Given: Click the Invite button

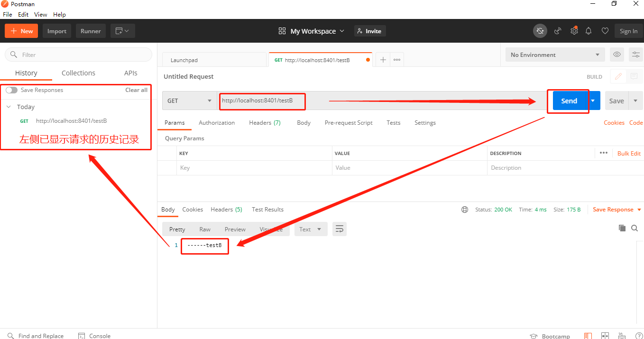Looking at the screenshot, I should (370, 31).
